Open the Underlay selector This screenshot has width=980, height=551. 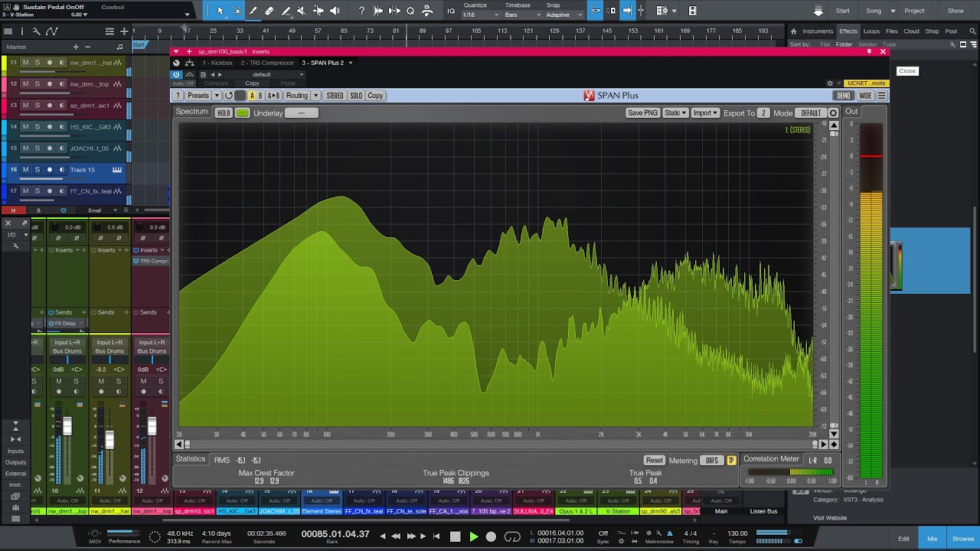pos(302,113)
